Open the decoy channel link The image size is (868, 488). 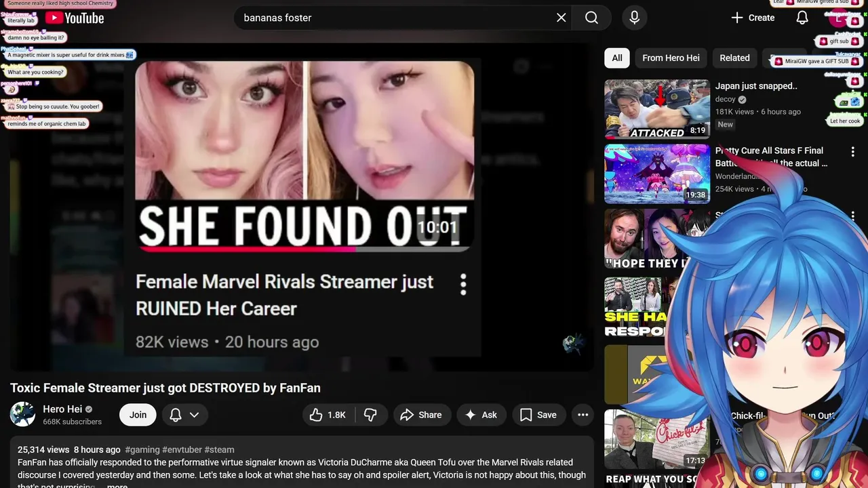[725, 99]
